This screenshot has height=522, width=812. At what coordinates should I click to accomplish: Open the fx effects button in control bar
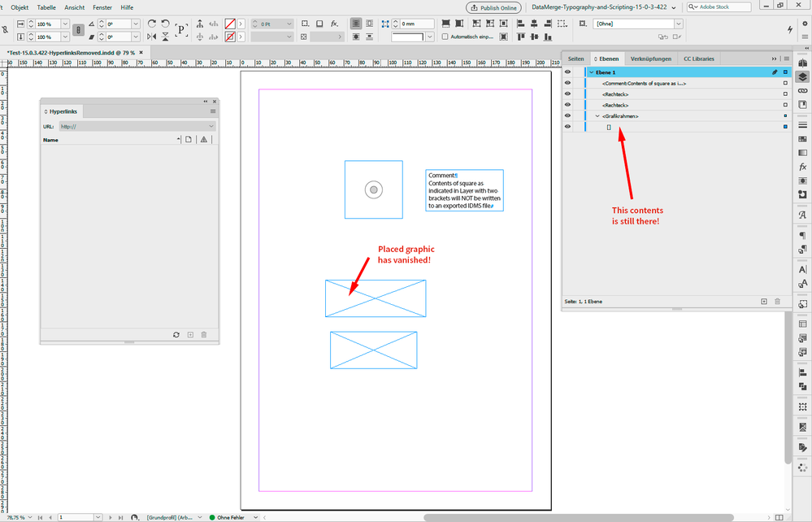point(335,24)
